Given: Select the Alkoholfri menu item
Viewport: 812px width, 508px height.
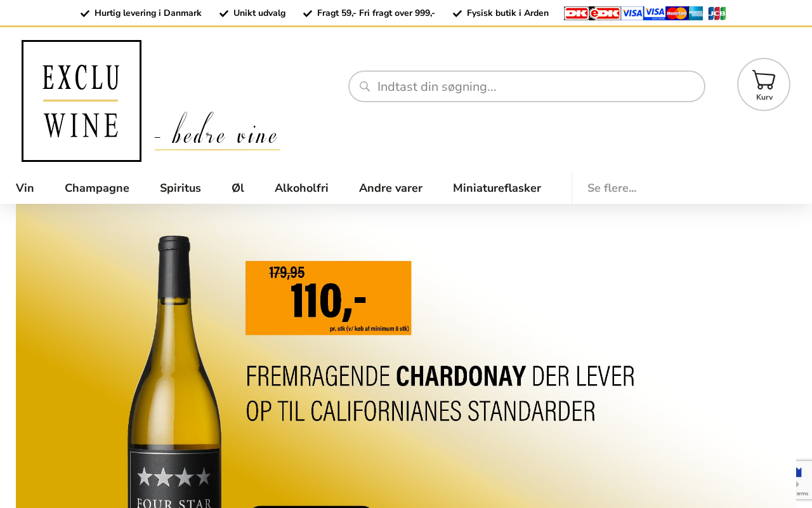Looking at the screenshot, I should click(x=301, y=188).
